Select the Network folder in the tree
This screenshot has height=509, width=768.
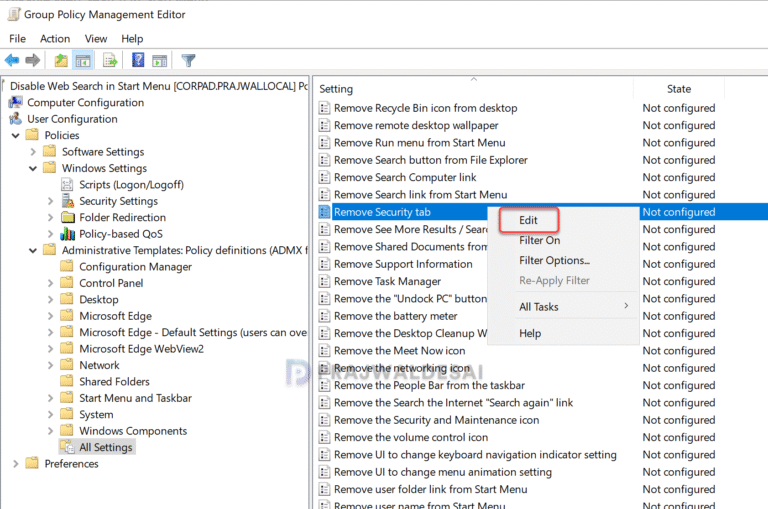(x=99, y=365)
